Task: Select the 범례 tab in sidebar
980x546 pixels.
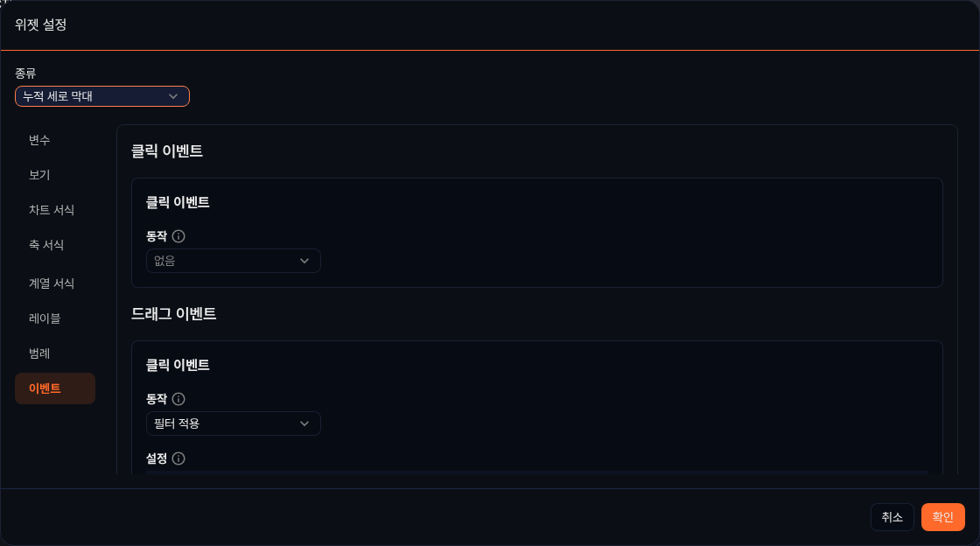Action: [x=39, y=353]
